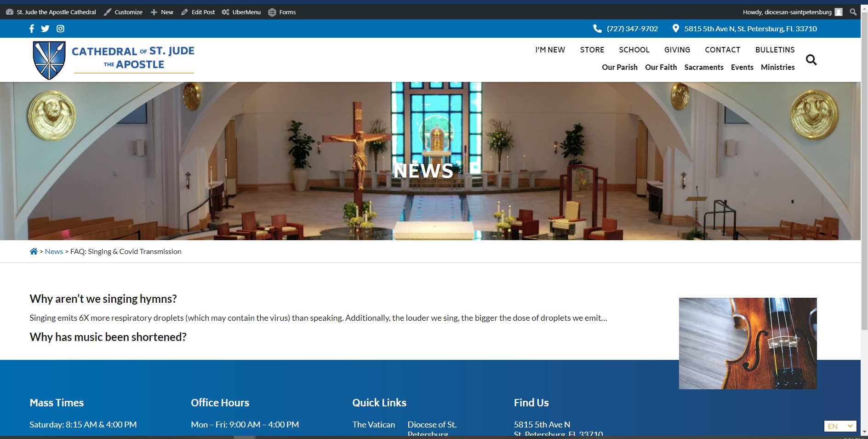Expand the New admin bar menu

162,12
